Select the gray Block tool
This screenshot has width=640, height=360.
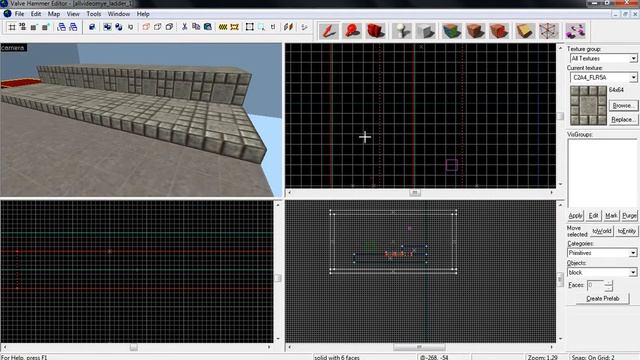click(x=425, y=31)
